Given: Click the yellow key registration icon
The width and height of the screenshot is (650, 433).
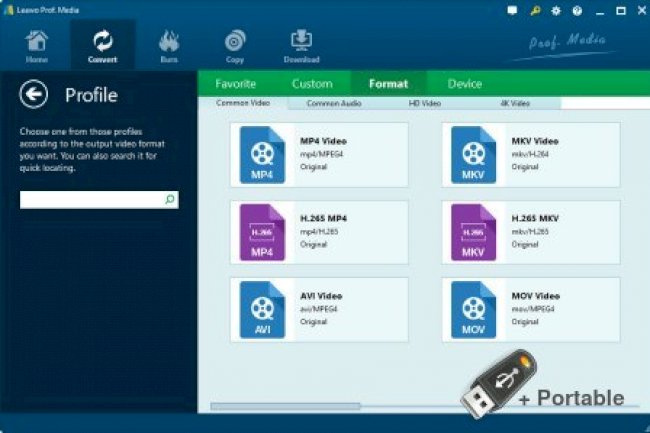Looking at the screenshot, I should pos(535,10).
